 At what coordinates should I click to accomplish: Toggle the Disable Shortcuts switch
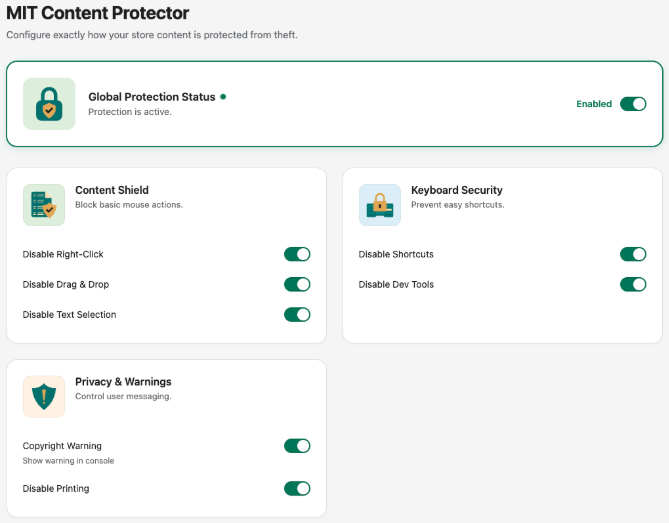click(x=633, y=254)
